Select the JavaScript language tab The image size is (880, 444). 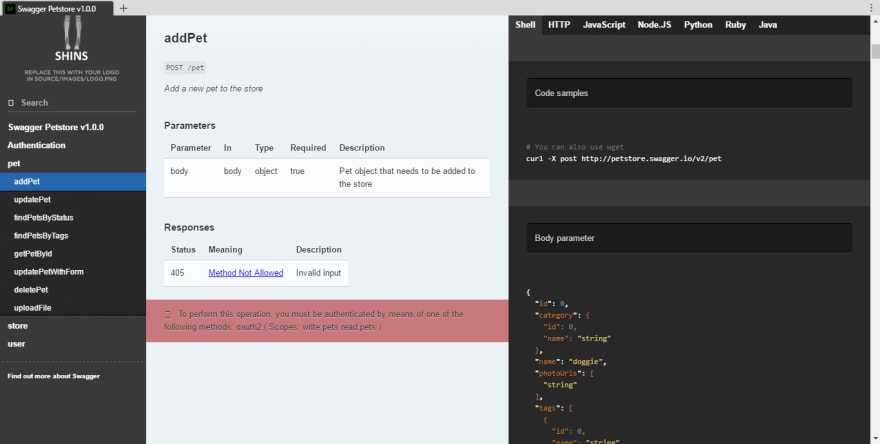pyautogui.click(x=604, y=25)
